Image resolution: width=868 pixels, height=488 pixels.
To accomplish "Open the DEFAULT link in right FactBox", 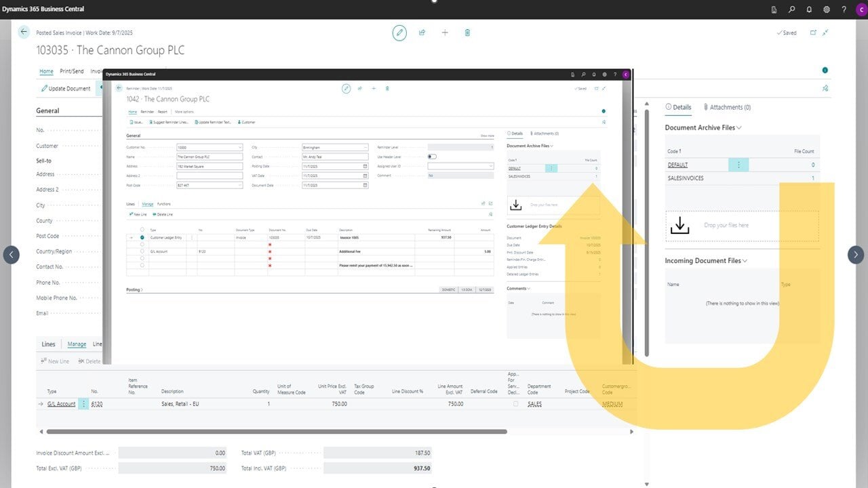I will (677, 165).
